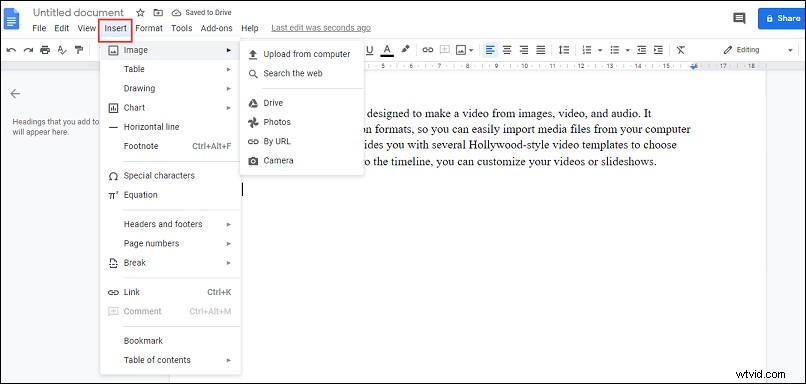Star the Untitled document
806x384 pixels.
[140, 12]
